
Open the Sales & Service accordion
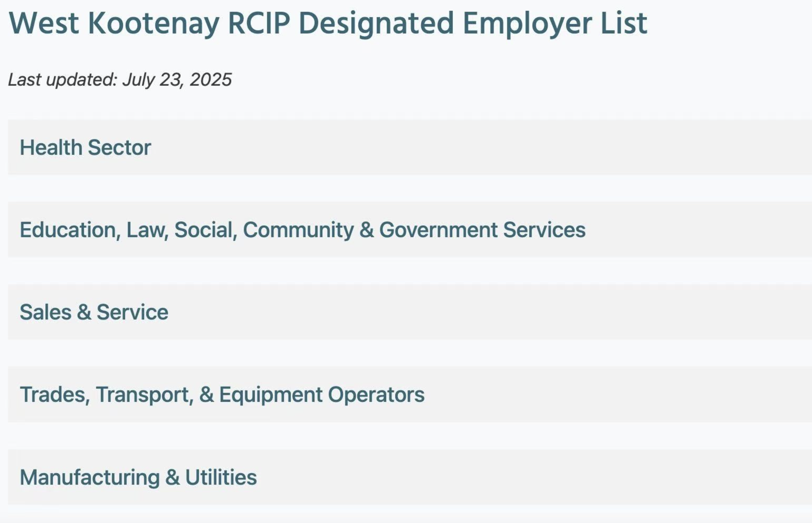[410, 312]
